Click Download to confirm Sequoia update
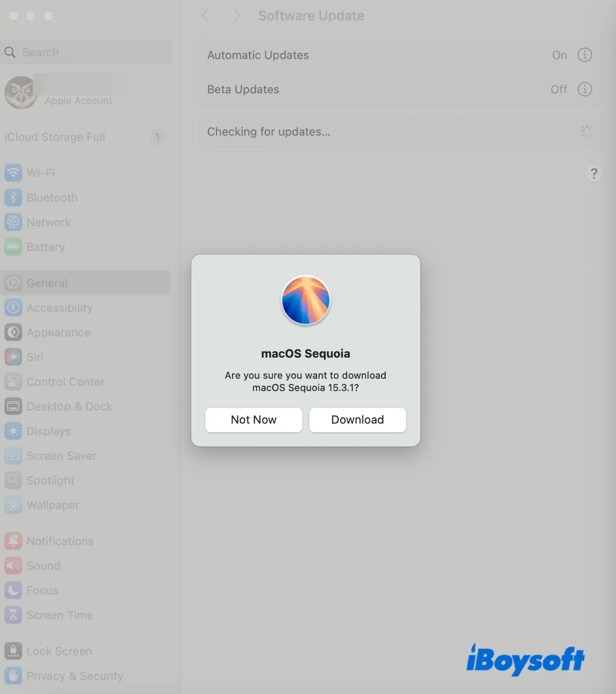This screenshot has height=694, width=616. 358,420
